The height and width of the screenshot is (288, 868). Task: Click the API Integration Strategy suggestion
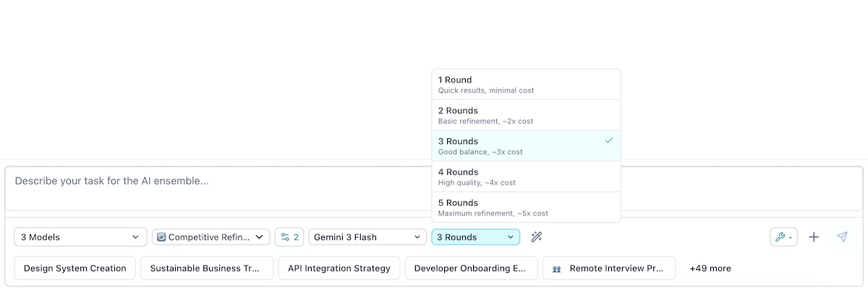[339, 268]
